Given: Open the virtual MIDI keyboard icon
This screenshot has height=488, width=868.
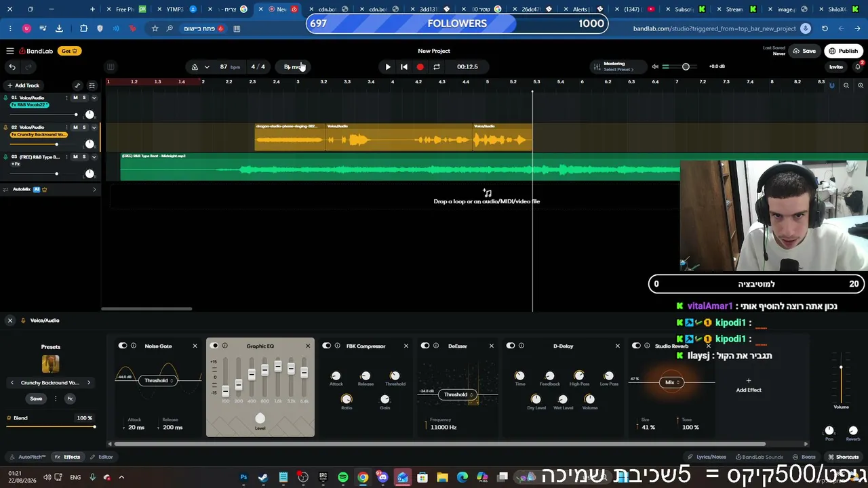Looking at the screenshot, I should pos(111,66).
